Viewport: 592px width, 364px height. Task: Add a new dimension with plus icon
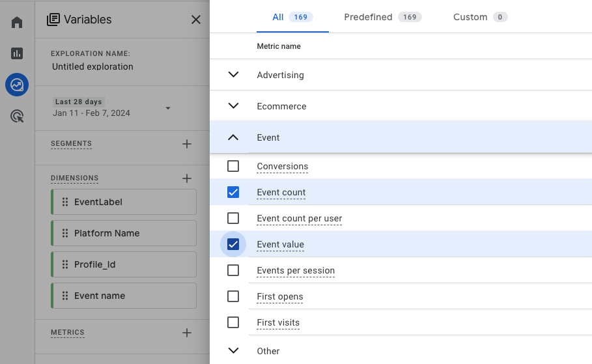[x=187, y=178]
